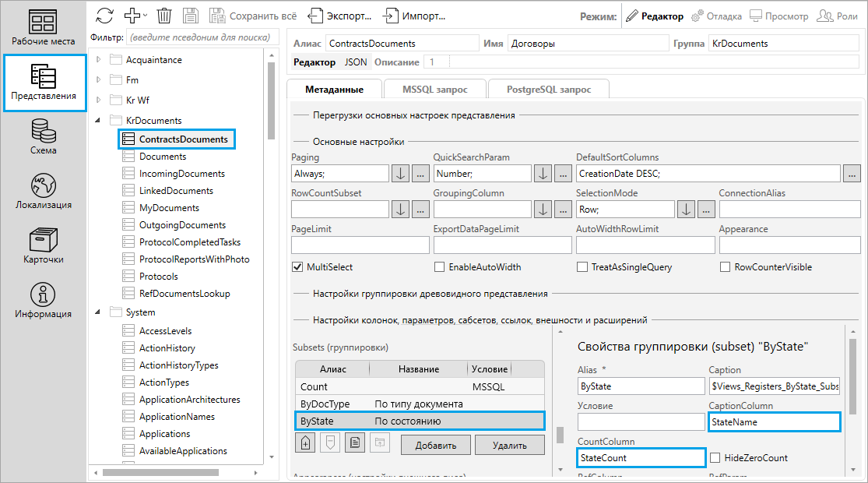The image size is (868, 483).
Task: Open the plus-icon add dropdown arrow
Action: [145, 16]
